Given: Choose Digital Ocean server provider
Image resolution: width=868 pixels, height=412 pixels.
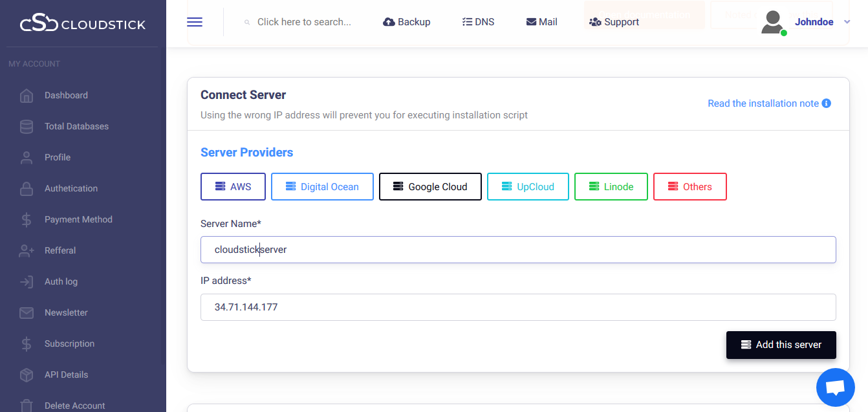Looking at the screenshot, I should click(x=322, y=187).
